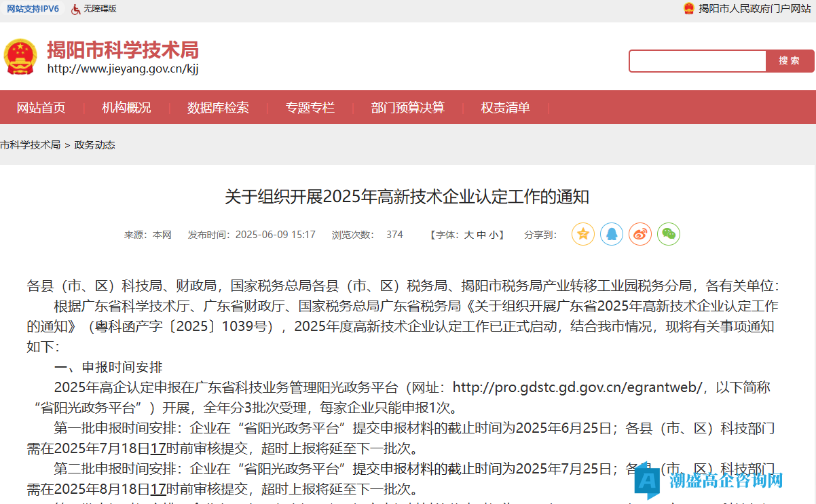Screen dimensions: 816x504
Task: Focus the site search input box
Action: point(697,61)
